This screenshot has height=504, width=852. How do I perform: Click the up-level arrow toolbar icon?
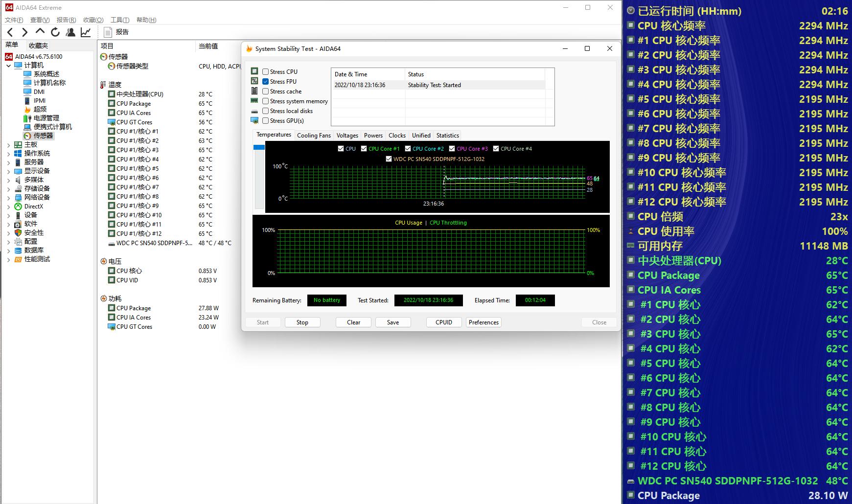coord(40,32)
